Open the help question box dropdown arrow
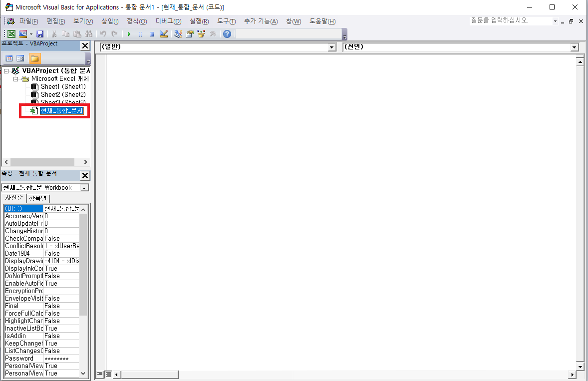 [x=556, y=21]
